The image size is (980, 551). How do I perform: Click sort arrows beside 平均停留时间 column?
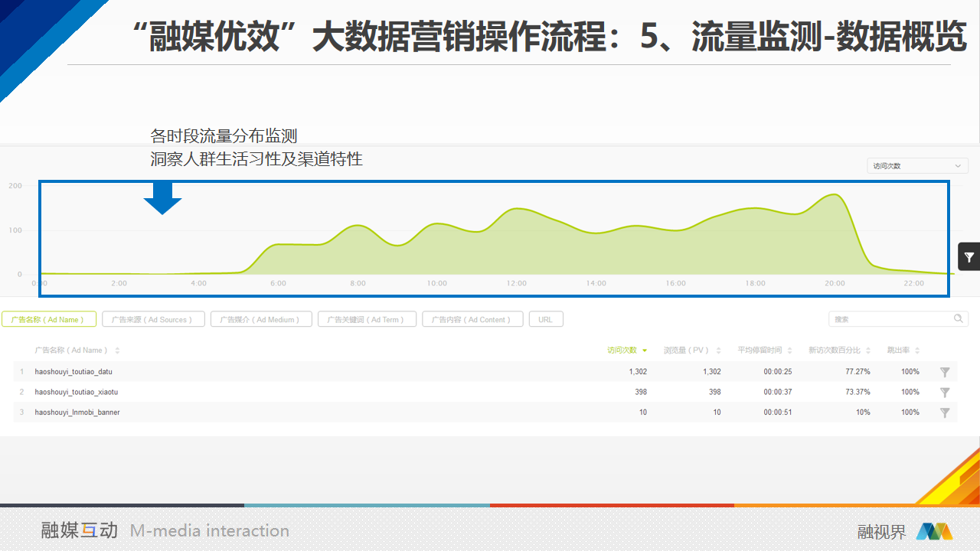click(x=789, y=350)
